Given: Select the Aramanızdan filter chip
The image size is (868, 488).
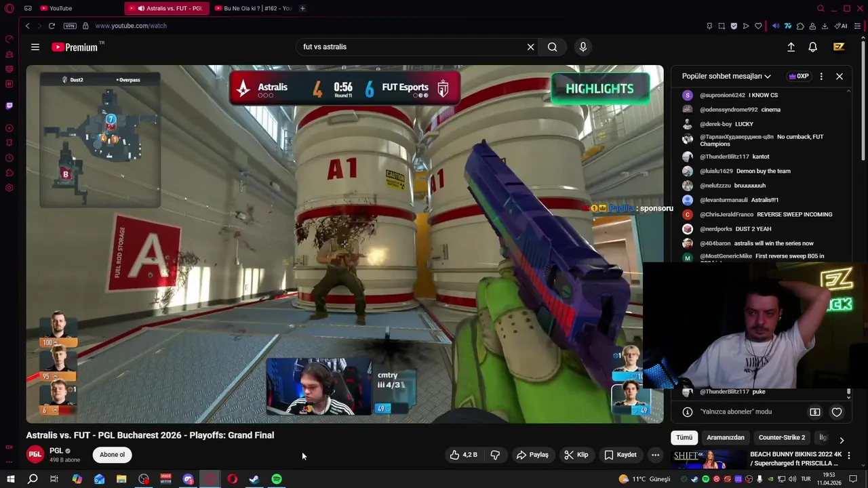Looking at the screenshot, I should coord(726,438).
